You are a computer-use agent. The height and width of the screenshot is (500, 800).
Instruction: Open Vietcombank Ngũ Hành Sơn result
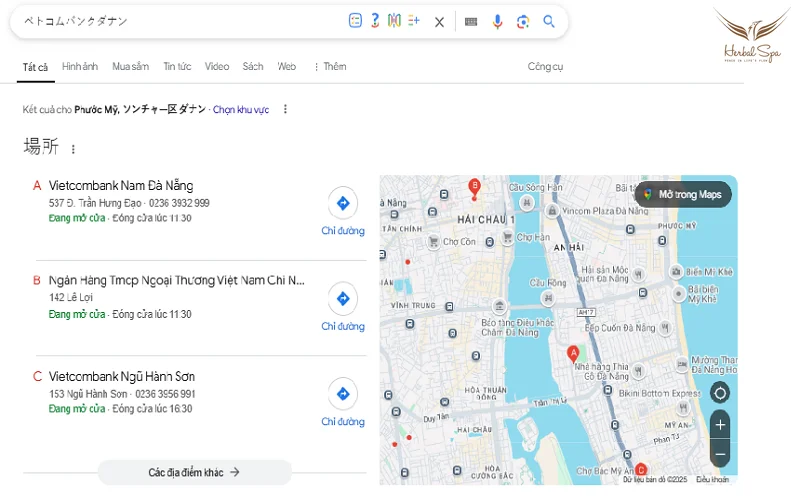tap(121, 377)
